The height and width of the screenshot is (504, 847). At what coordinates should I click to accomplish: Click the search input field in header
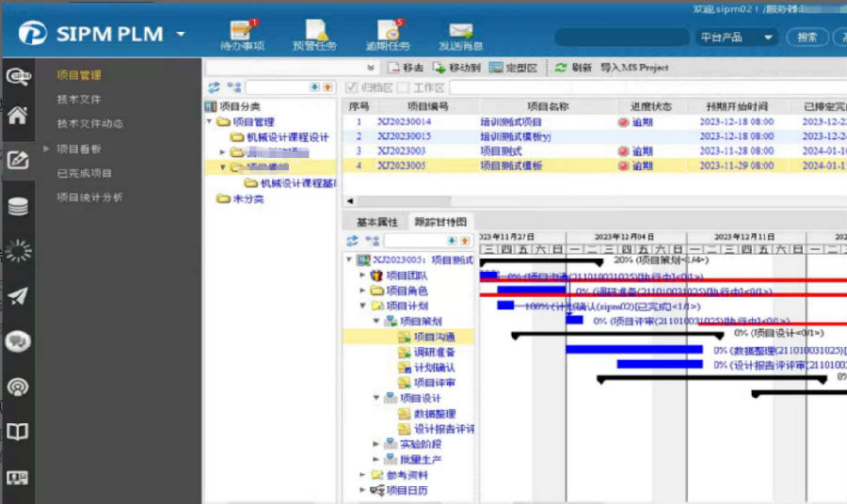click(x=619, y=38)
